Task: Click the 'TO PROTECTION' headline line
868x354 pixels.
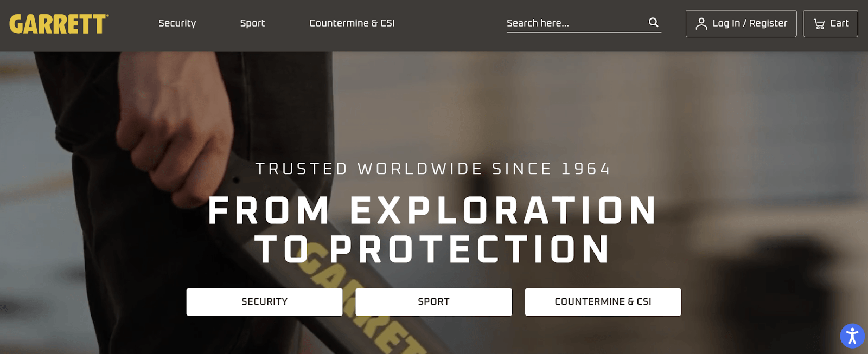Action: (433, 249)
